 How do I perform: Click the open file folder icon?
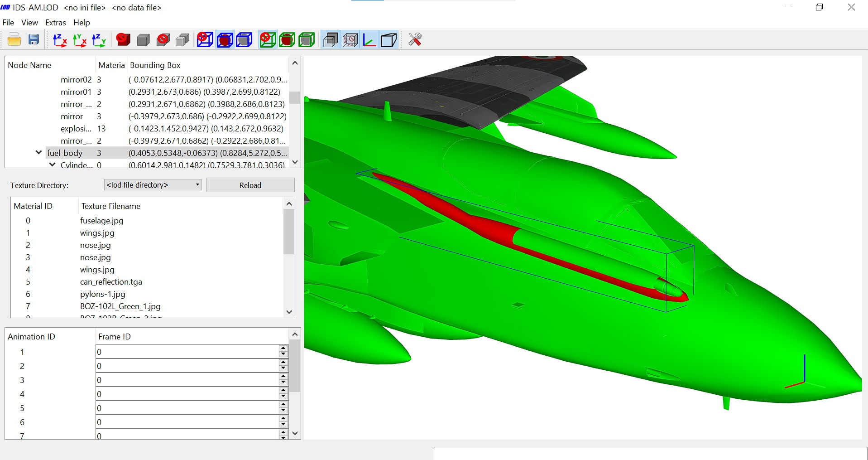tap(14, 40)
